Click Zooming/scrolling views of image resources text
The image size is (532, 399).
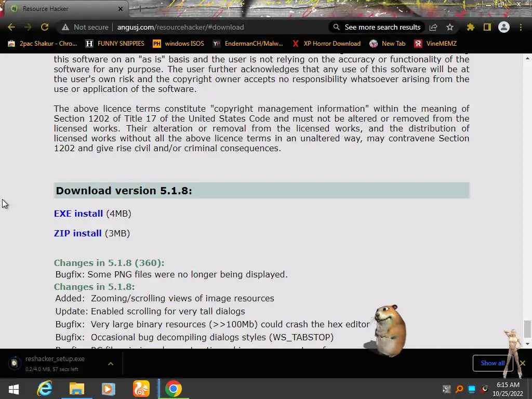[182, 298]
